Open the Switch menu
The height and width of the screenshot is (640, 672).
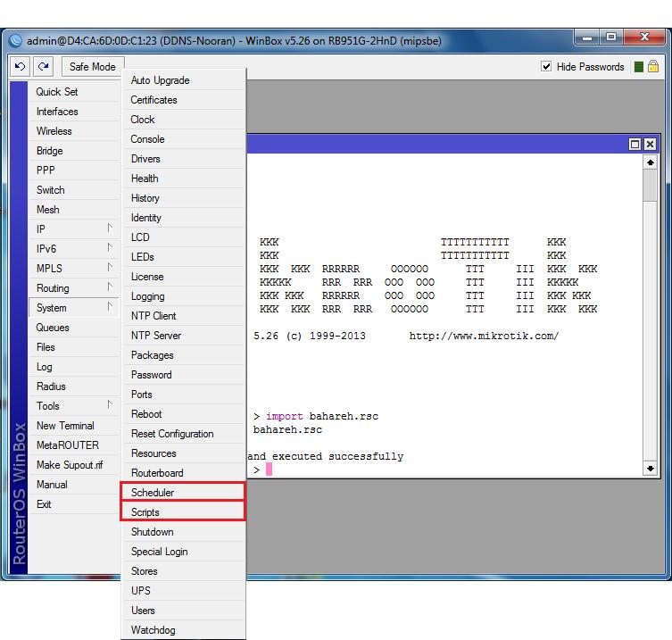pyautogui.click(x=74, y=190)
